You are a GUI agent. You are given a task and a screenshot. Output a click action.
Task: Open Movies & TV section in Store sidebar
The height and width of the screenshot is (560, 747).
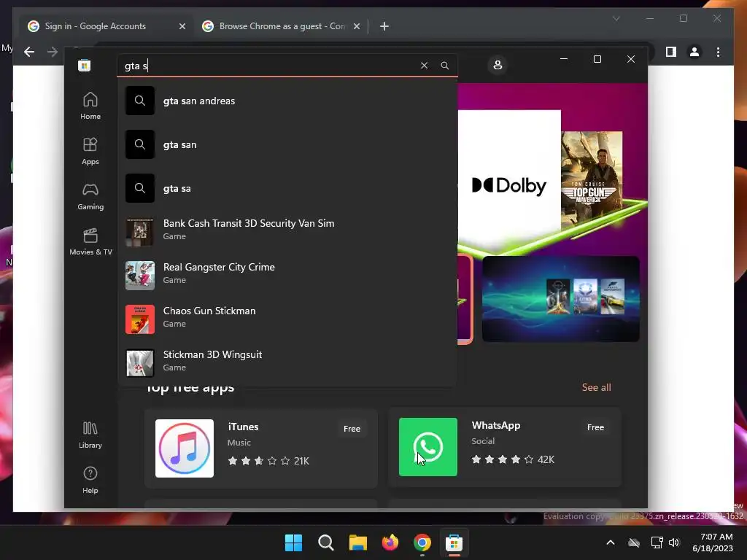(x=90, y=241)
